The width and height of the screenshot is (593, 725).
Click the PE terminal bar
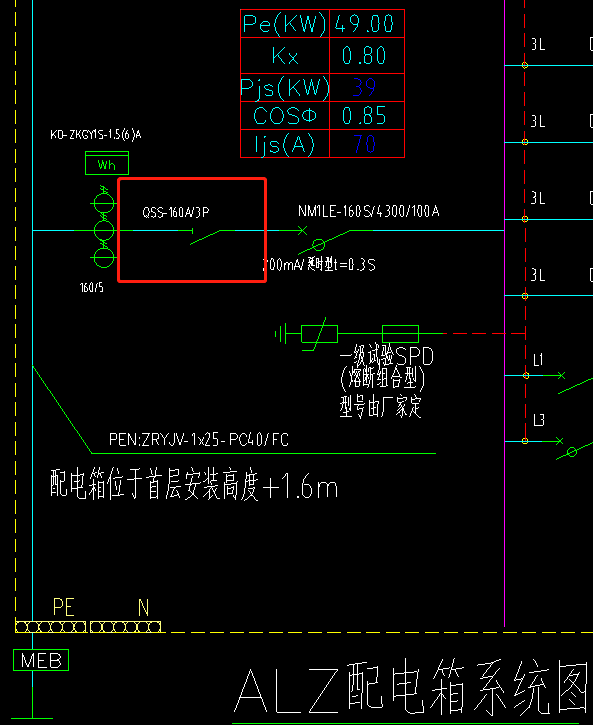[x=51, y=627]
